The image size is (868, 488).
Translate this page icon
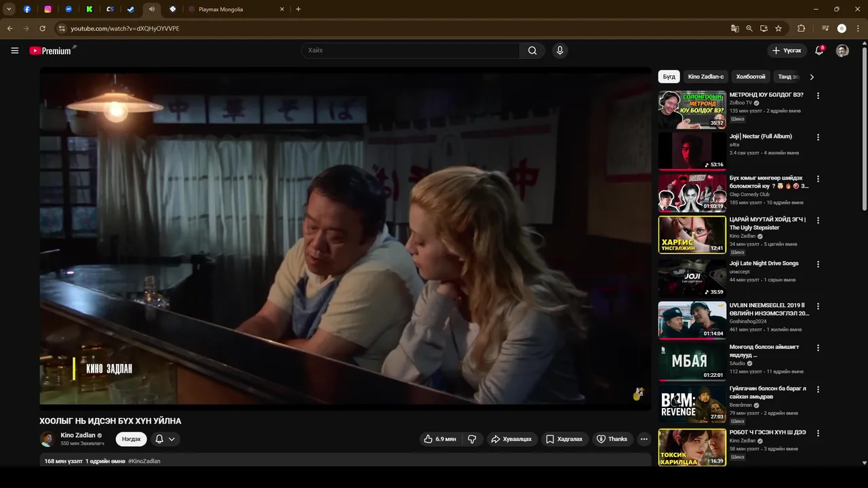(x=734, y=28)
